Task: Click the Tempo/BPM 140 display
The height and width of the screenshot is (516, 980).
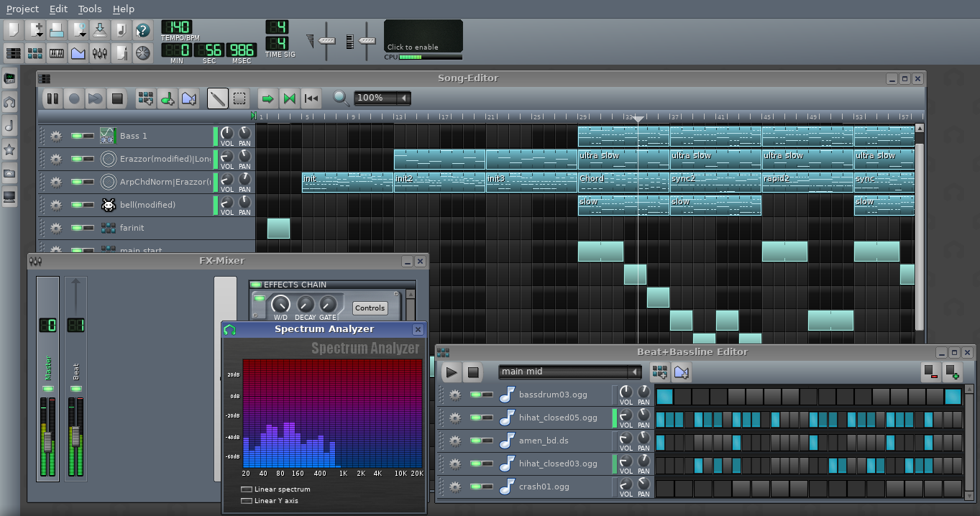Action: [176, 27]
